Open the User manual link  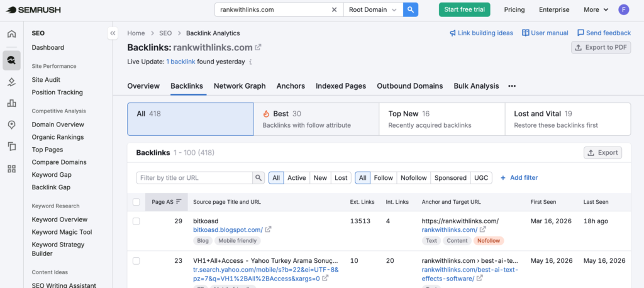pyautogui.click(x=545, y=33)
